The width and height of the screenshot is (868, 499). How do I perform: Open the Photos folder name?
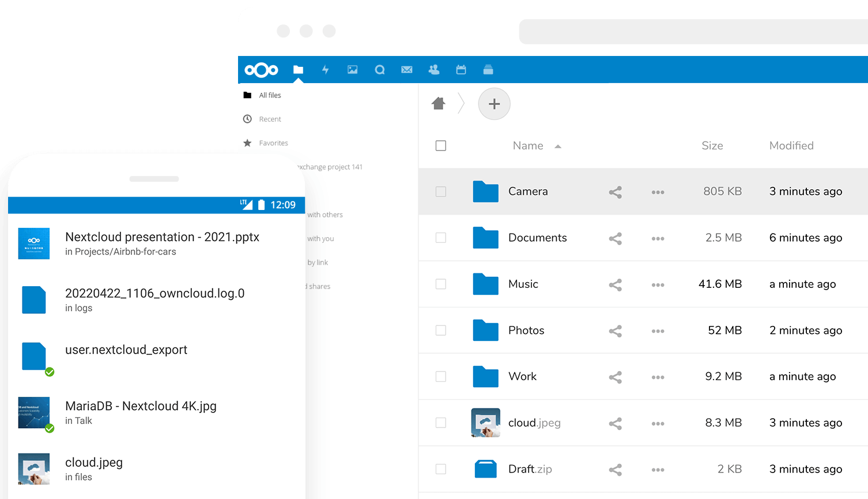[x=526, y=331]
